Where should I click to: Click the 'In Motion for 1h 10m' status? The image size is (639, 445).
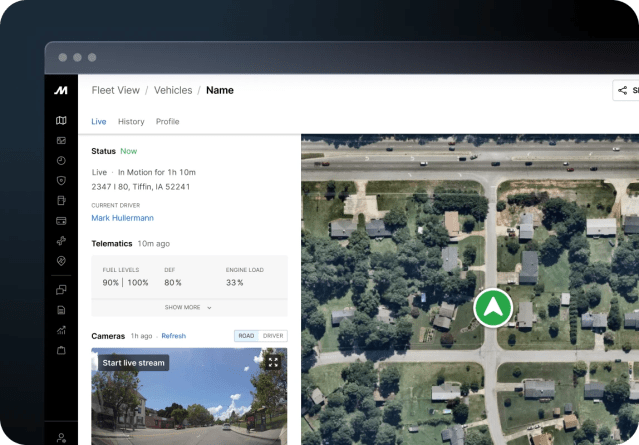(157, 172)
